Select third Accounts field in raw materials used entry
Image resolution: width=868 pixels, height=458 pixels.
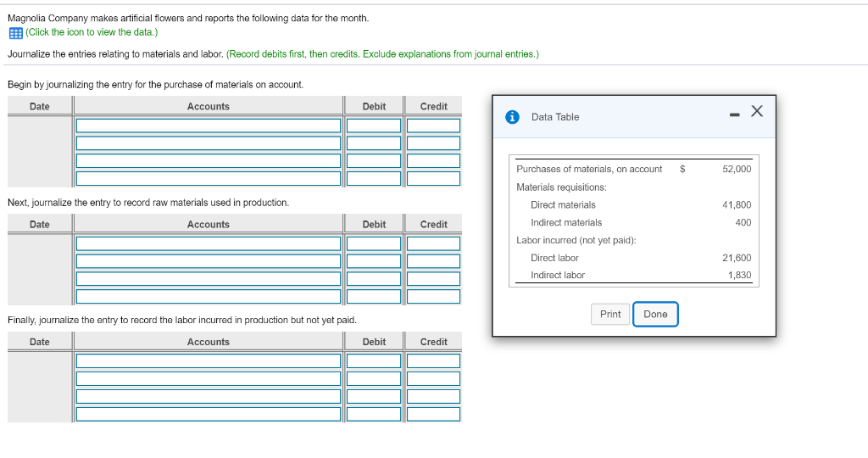tap(209, 278)
